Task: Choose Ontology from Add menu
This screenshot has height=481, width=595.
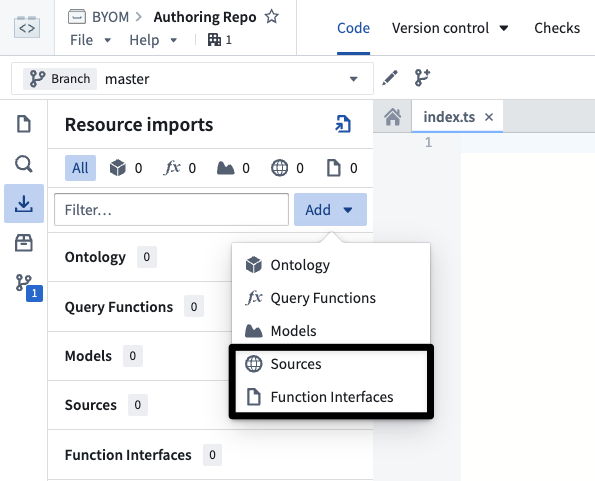Action: click(x=331, y=265)
